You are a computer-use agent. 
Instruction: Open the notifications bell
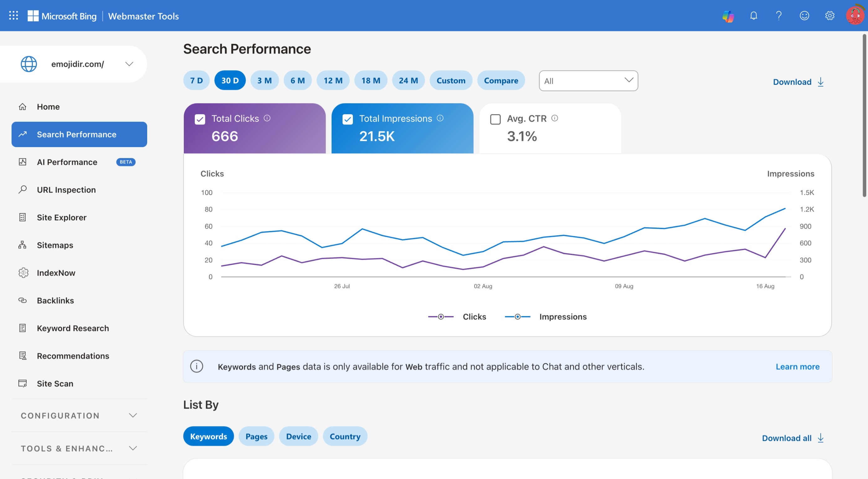coord(753,16)
